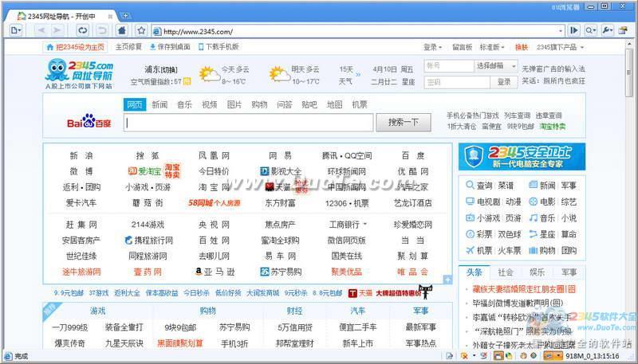Click the browser Back arrow button
The height and width of the screenshot is (364, 638).
point(42,30)
